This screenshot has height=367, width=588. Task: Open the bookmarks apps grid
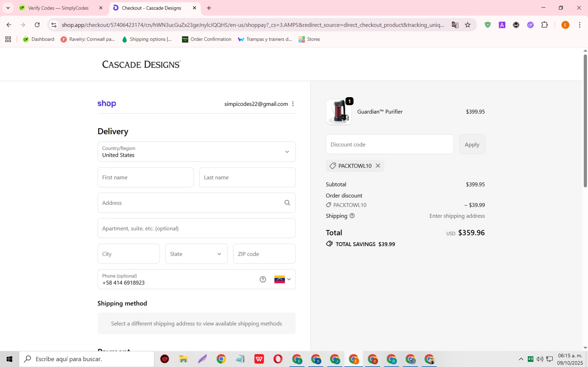click(x=8, y=39)
